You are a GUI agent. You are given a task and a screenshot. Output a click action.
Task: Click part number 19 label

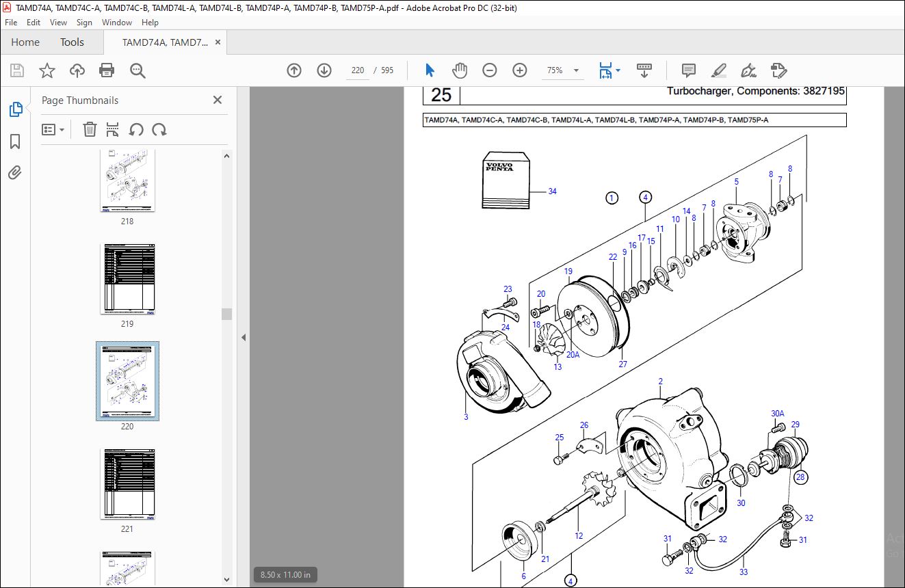[568, 271]
